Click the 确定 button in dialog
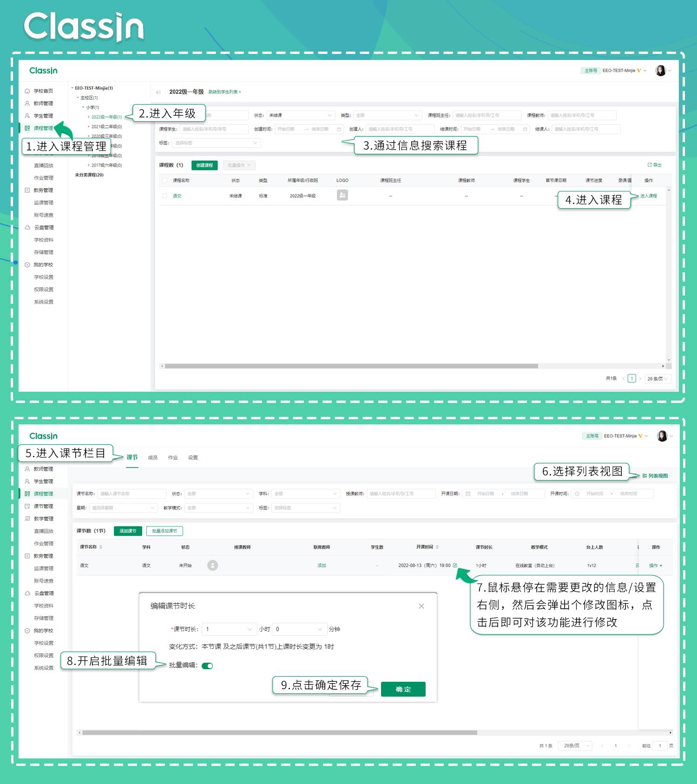The image size is (697, 784). (403, 689)
